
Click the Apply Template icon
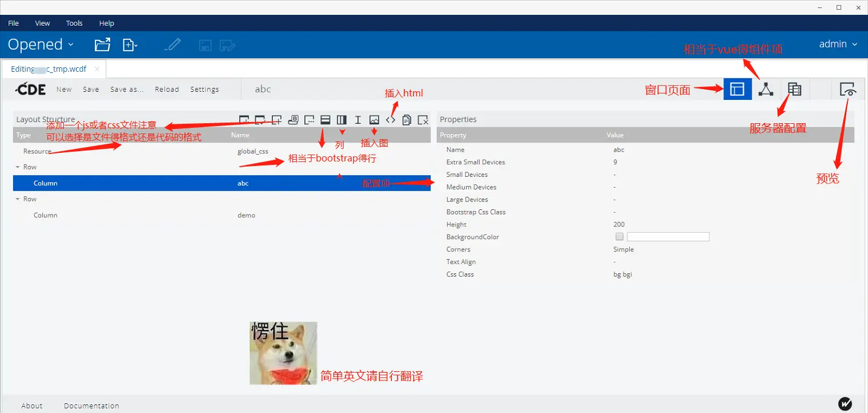pyautogui.click(x=260, y=120)
